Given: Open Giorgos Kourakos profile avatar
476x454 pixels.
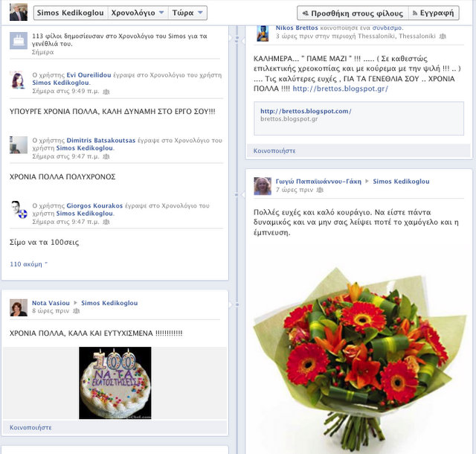Looking at the screenshot, I should (19, 209).
